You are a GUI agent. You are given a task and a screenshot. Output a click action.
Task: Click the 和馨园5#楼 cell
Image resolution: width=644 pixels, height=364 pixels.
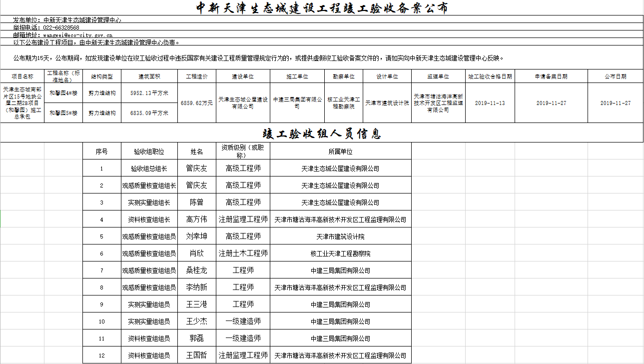[x=63, y=113]
